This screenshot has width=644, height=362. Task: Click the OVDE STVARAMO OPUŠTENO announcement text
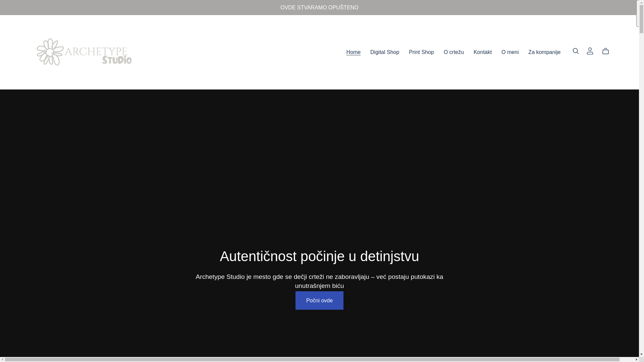(319, 7)
